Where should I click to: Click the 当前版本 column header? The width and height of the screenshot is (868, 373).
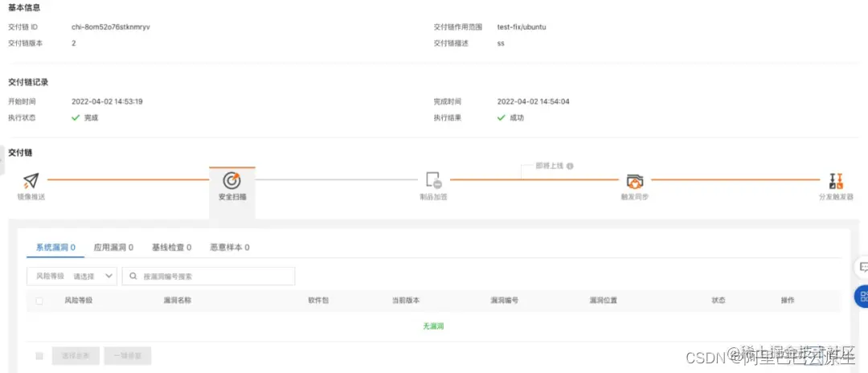[406, 301]
